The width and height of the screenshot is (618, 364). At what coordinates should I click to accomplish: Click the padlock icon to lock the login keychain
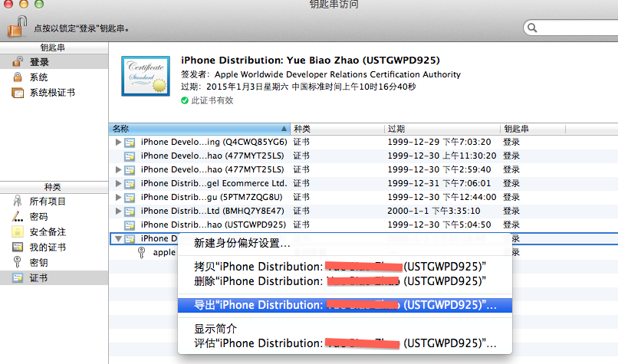click(x=17, y=27)
